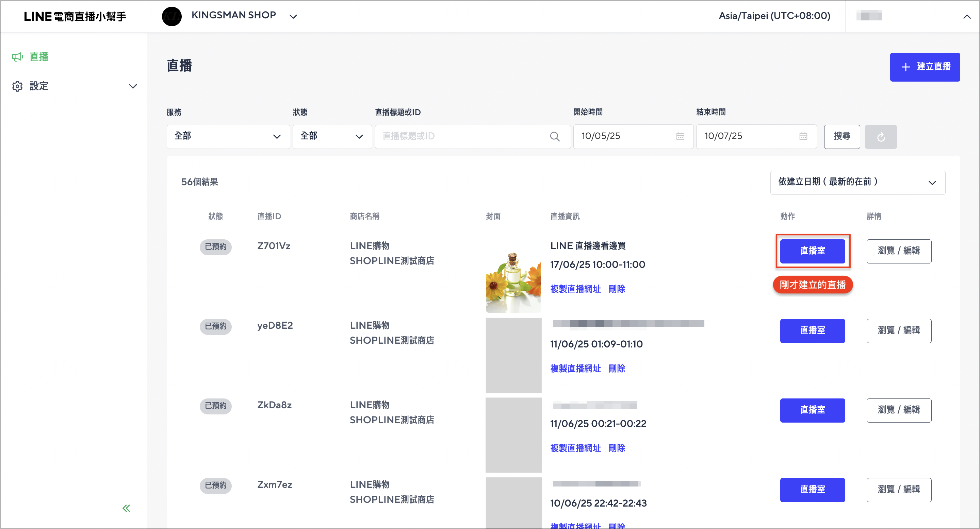
Task: Open 直播室 for stream yeD8E2
Action: click(813, 330)
